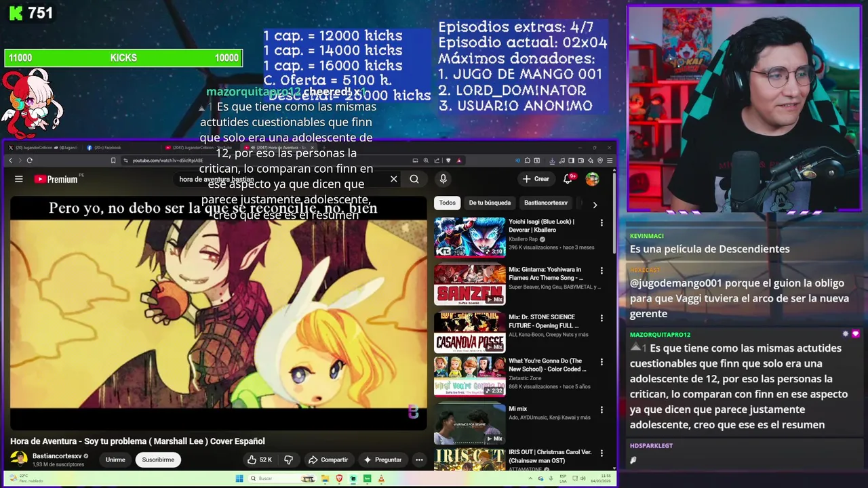Image resolution: width=868 pixels, height=488 pixels.
Task: Open VLC cone icon in taskbar
Action: [x=380, y=479]
